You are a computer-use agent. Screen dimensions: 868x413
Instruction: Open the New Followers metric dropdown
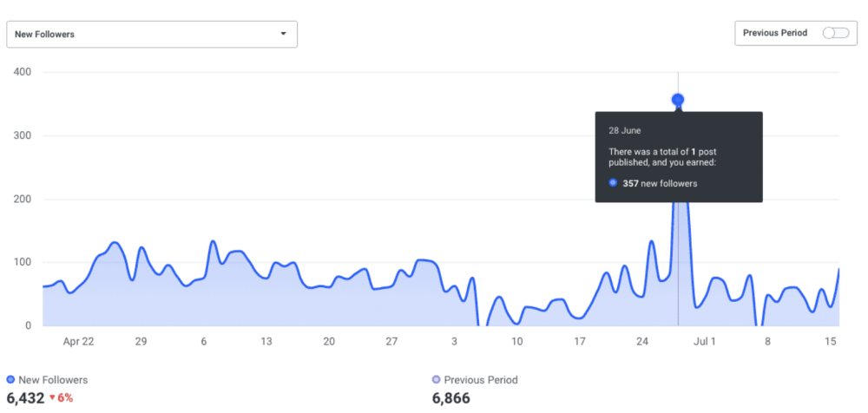(x=151, y=34)
